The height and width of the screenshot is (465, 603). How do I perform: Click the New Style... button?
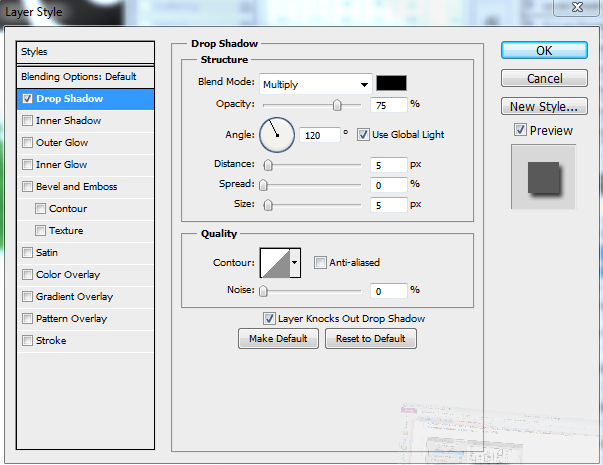tap(543, 106)
